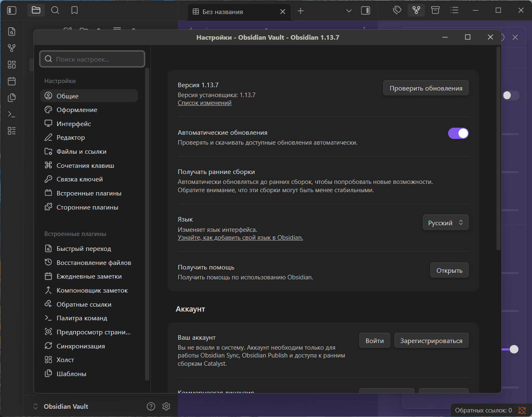532x417 pixels.
Task: Select Общие settings section
Action: [89, 96]
